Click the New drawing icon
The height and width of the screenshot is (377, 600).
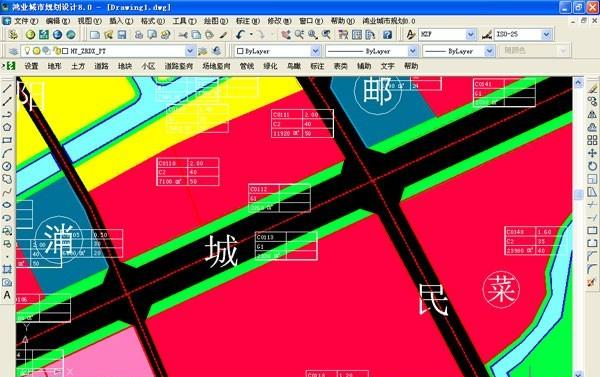[95, 35]
